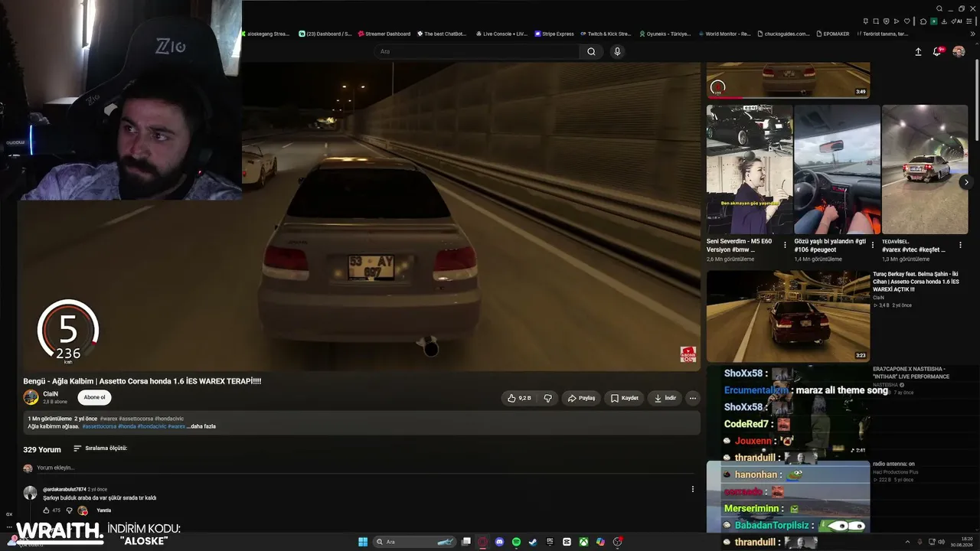The image size is (980, 551).
Task: Share the video via 'Paylaş' button
Action: point(581,398)
